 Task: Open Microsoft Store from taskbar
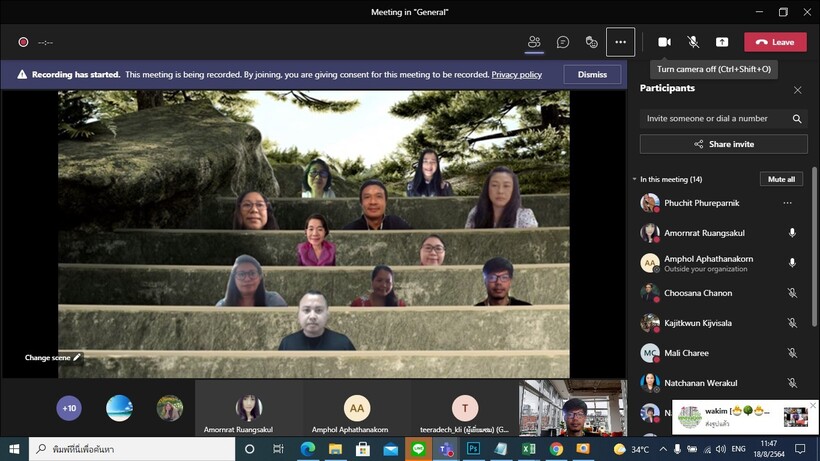(363, 449)
